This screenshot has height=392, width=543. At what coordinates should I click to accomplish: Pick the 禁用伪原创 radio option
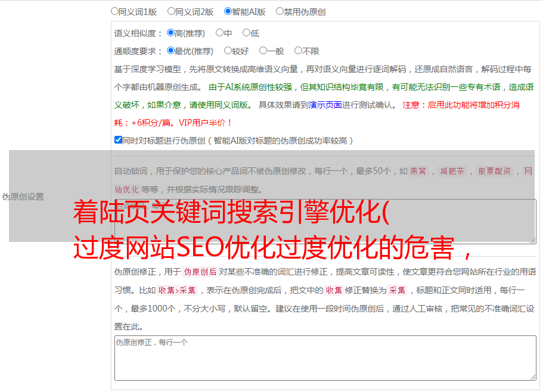click(x=280, y=11)
